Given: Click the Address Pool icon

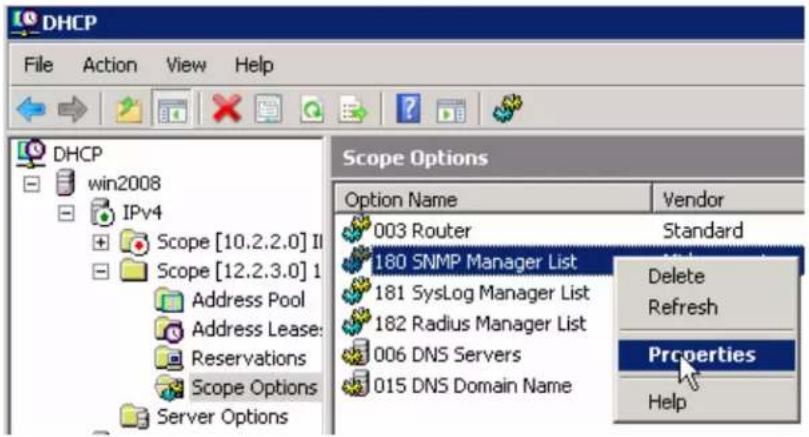Looking at the screenshot, I should 169,300.
